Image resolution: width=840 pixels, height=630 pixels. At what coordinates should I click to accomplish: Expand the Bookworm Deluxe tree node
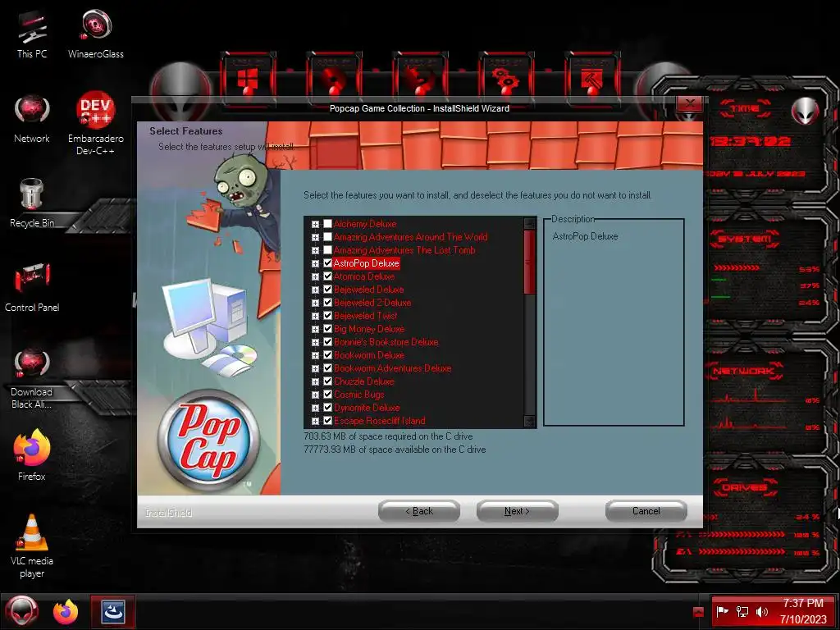coord(315,356)
